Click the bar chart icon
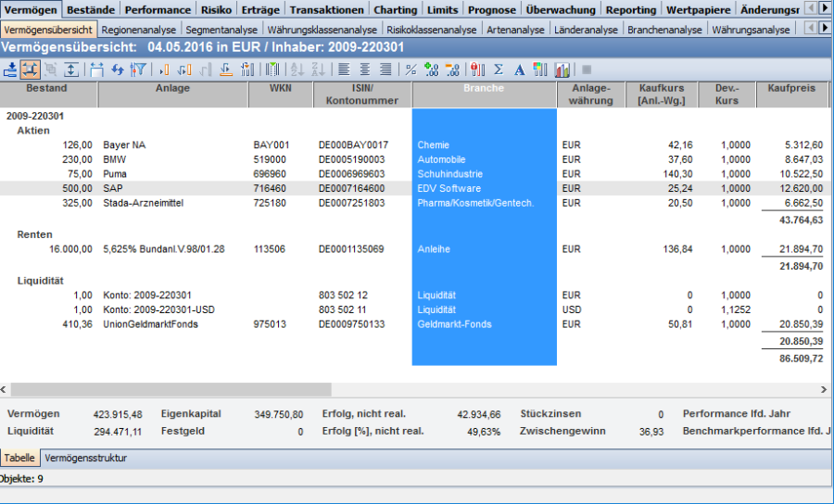This screenshot has height=504, width=834. [562, 69]
